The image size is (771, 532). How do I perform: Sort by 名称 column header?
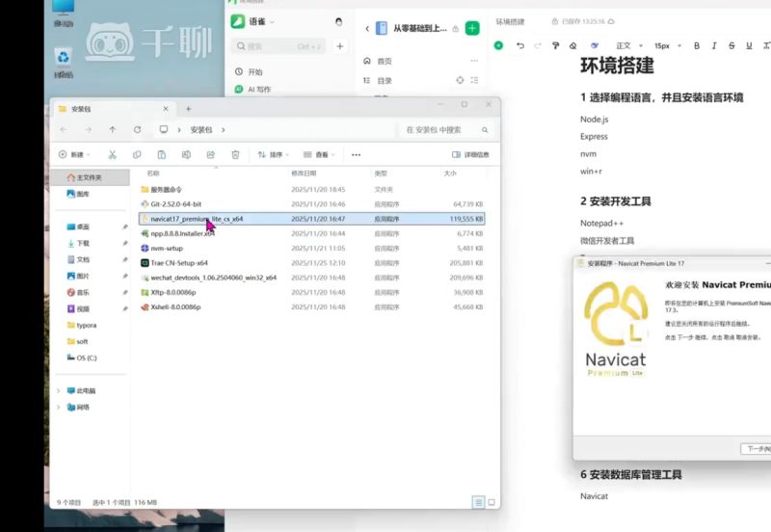153,173
